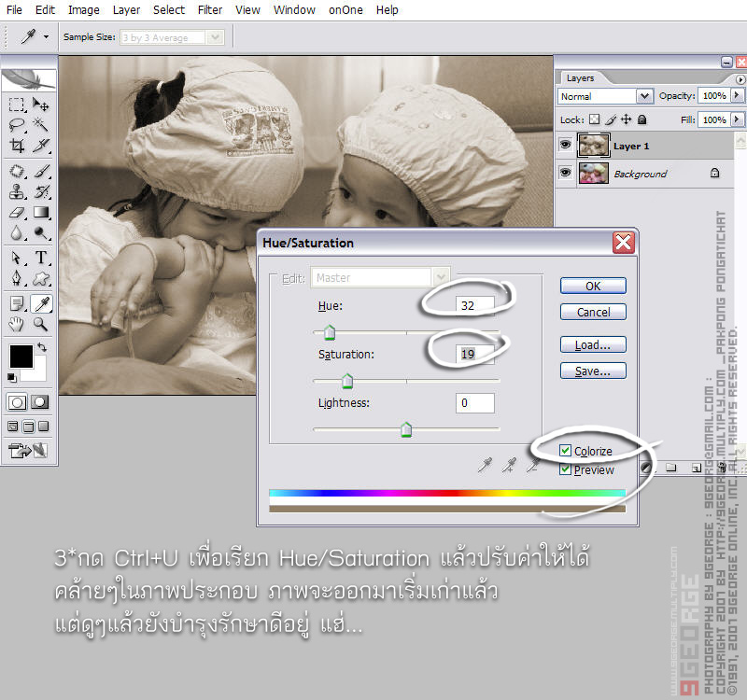Select the Brush tool
The image size is (747, 700).
click(41, 171)
